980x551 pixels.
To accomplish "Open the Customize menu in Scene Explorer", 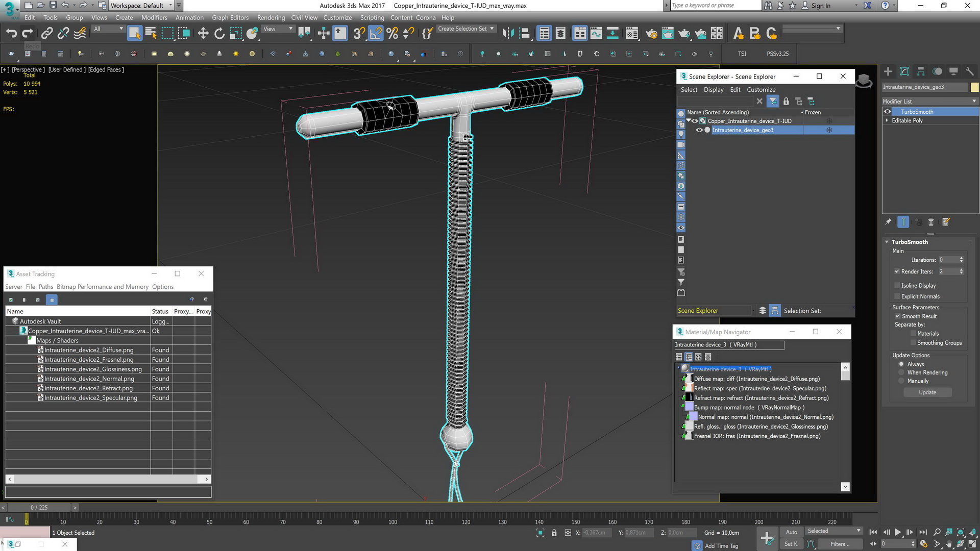I will pyautogui.click(x=761, y=90).
